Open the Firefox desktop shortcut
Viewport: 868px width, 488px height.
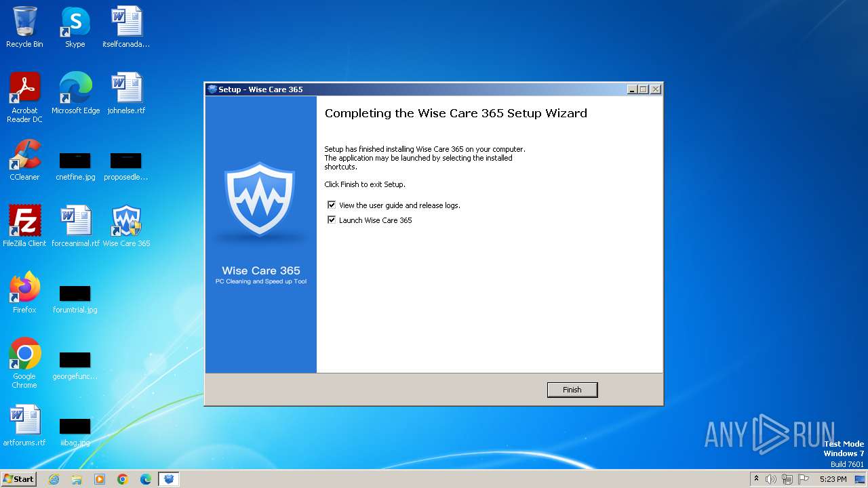pos(24,293)
